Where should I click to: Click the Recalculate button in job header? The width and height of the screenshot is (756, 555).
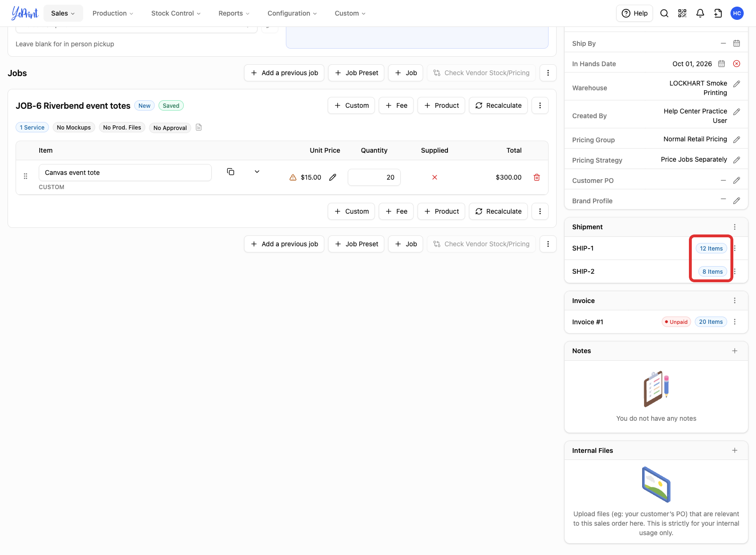[x=498, y=105]
